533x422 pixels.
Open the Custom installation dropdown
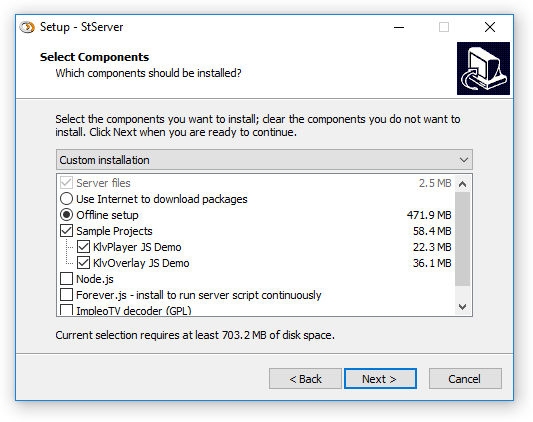[x=264, y=159]
